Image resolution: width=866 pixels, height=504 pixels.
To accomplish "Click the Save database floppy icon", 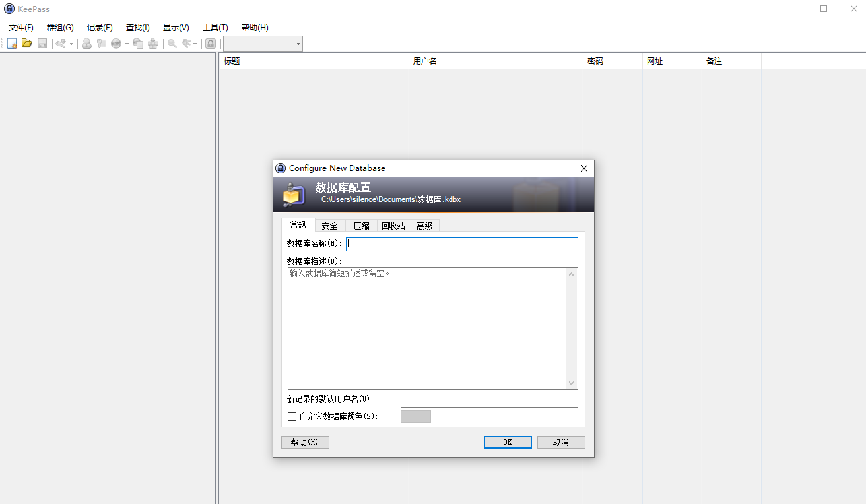I will click(42, 44).
